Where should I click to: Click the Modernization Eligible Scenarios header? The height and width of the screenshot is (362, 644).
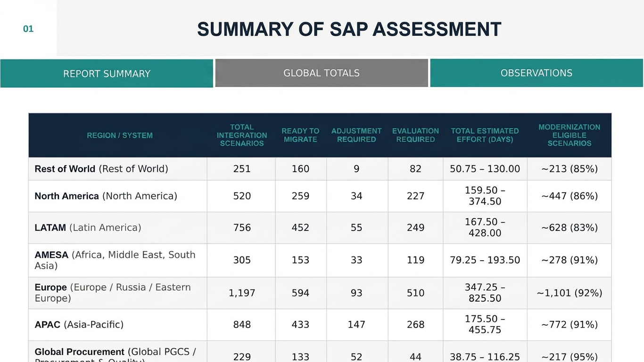pyautogui.click(x=569, y=135)
